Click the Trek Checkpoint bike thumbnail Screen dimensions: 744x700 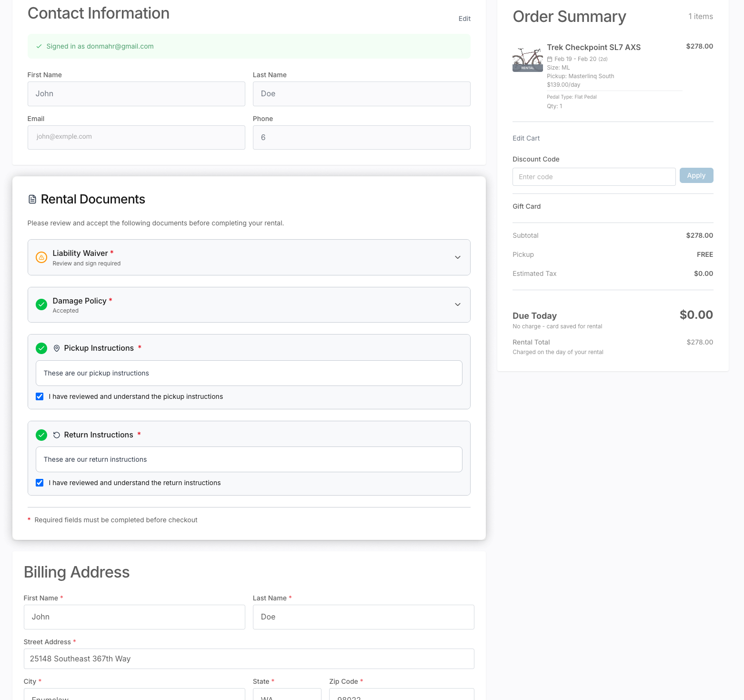(x=527, y=59)
